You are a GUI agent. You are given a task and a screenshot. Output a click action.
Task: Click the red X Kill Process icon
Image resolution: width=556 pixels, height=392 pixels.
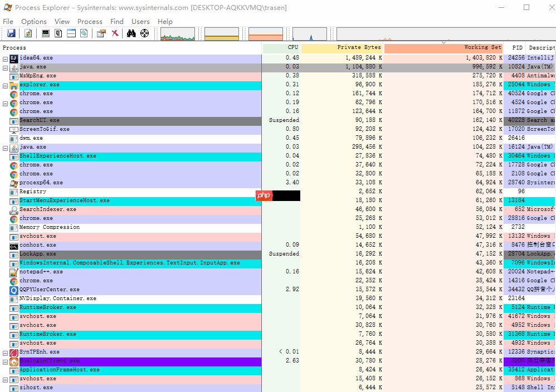(x=115, y=33)
